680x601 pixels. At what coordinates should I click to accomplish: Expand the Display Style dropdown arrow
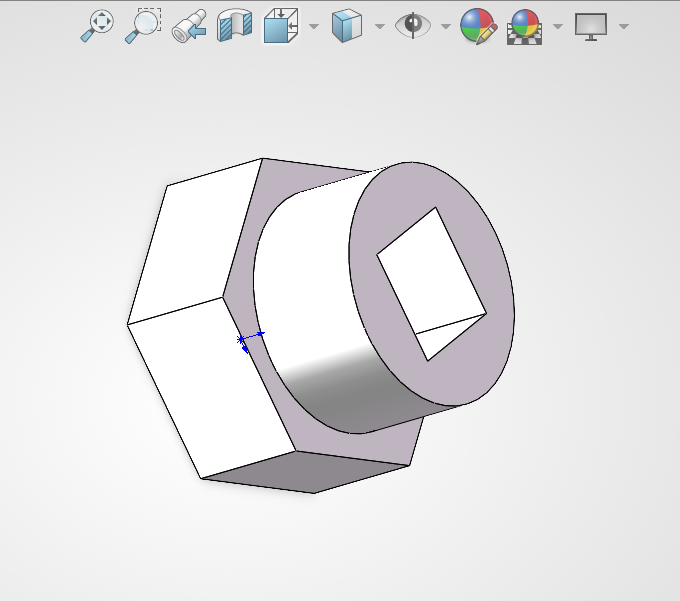[380, 26]
